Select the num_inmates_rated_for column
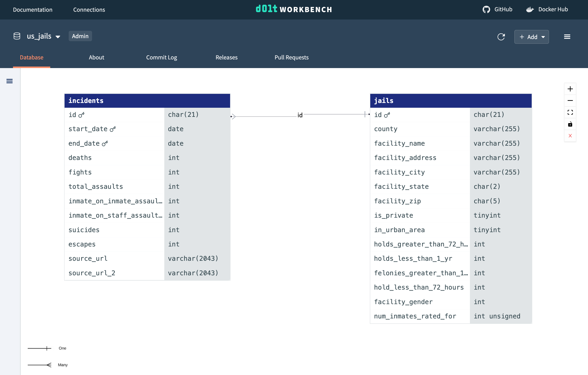This screenshot has height=375, width=588. [451, 316]
